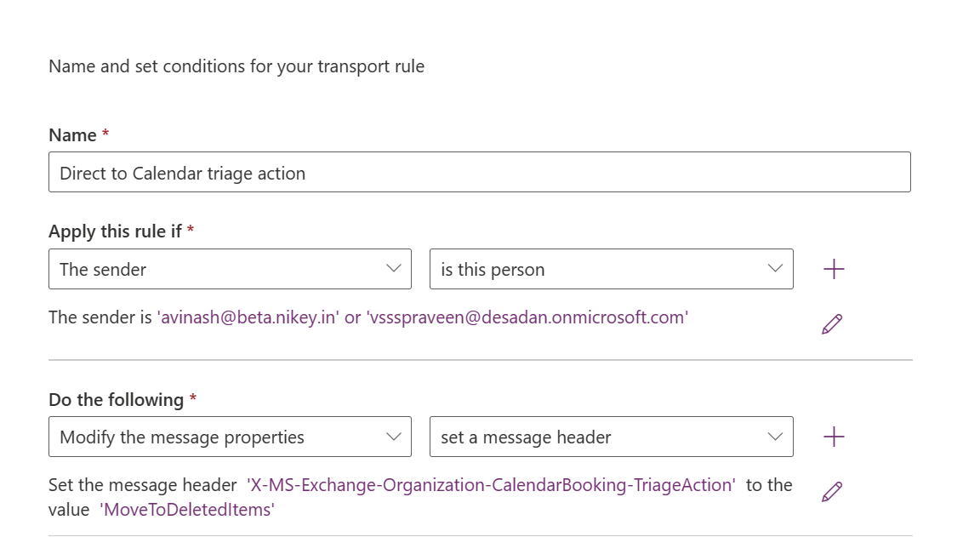
Task: Open the 'avinash@beta.nikey.in' sender link
Action: point(248,317)
